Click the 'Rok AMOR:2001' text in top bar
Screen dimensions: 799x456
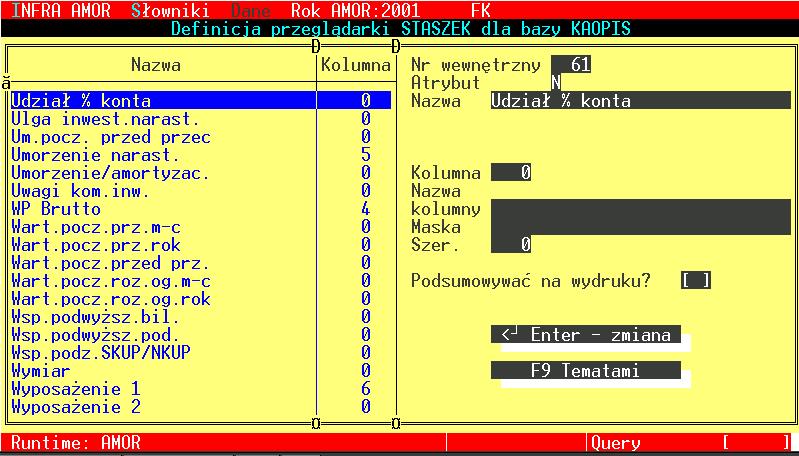click(355, 10)
